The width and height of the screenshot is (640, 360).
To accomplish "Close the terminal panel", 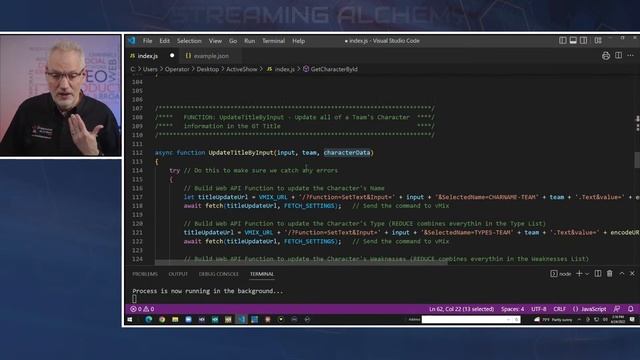I will pyautogui.click(x=632, y=273).
